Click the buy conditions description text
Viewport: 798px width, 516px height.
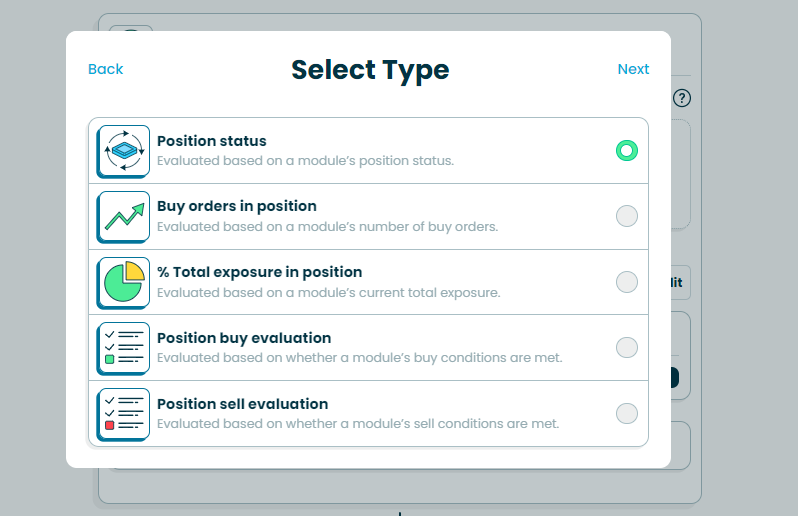[x=359, y=358]
